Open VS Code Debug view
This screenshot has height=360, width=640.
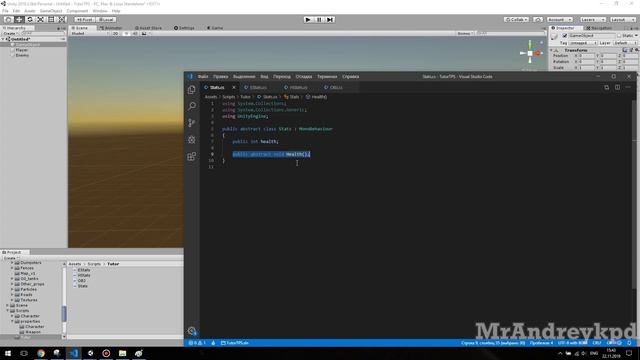coord(191,140)
